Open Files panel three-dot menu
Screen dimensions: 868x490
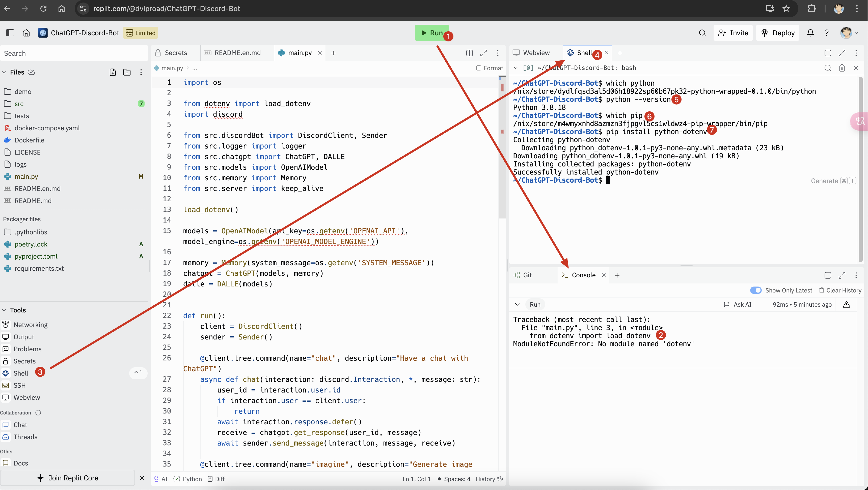tap(141, 72)
